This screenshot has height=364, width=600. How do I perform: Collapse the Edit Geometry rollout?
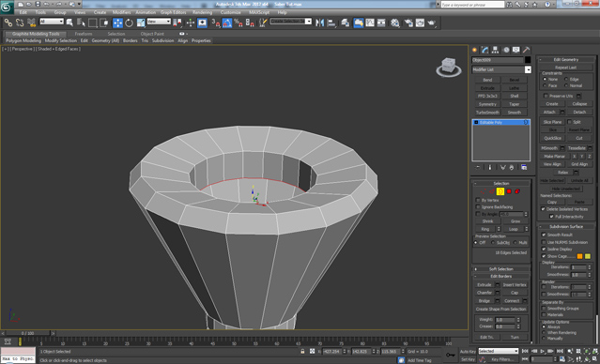[x=566, y=60]
